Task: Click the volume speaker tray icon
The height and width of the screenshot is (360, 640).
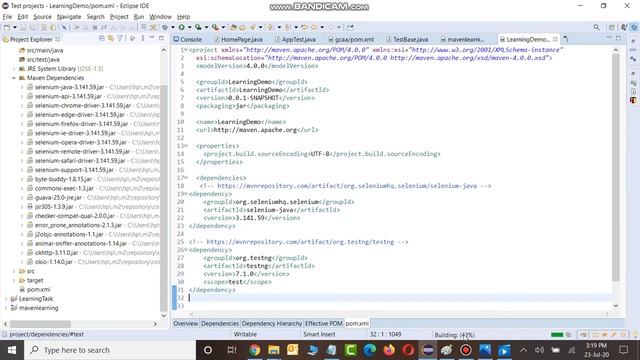Action: coord(540,350)
